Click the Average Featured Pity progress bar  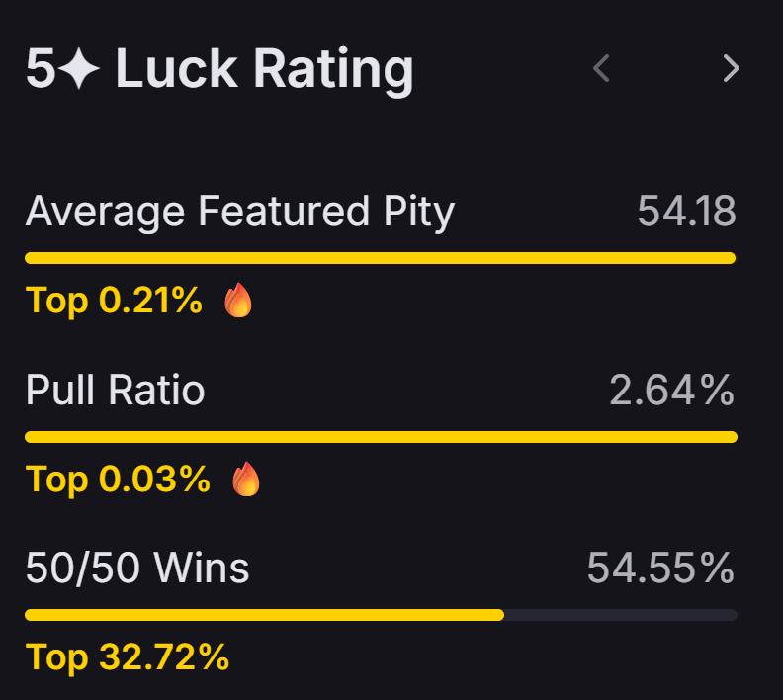[381, 258]
